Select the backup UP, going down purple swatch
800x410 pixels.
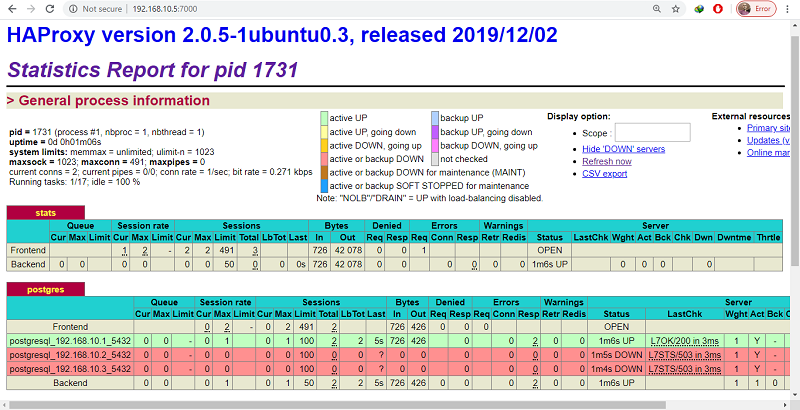pyautogui.click(x=435, y=132)
